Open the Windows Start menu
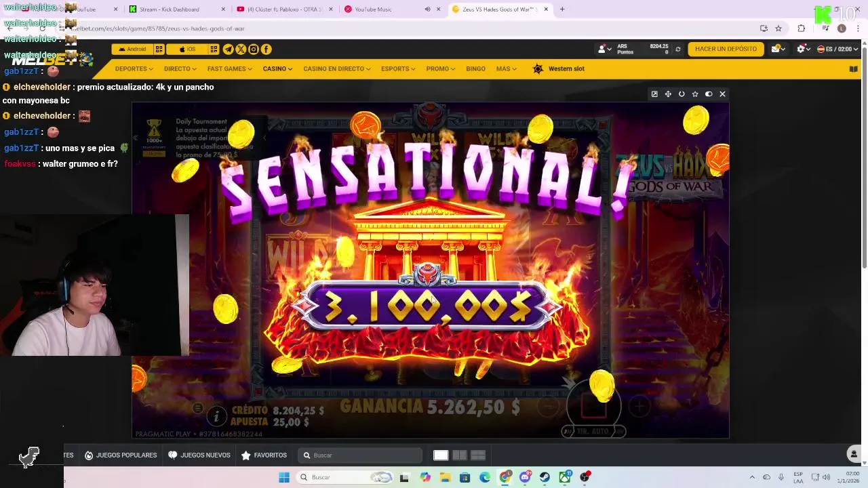The width and height of the screenshot is (868, 488). pos(284,477)
